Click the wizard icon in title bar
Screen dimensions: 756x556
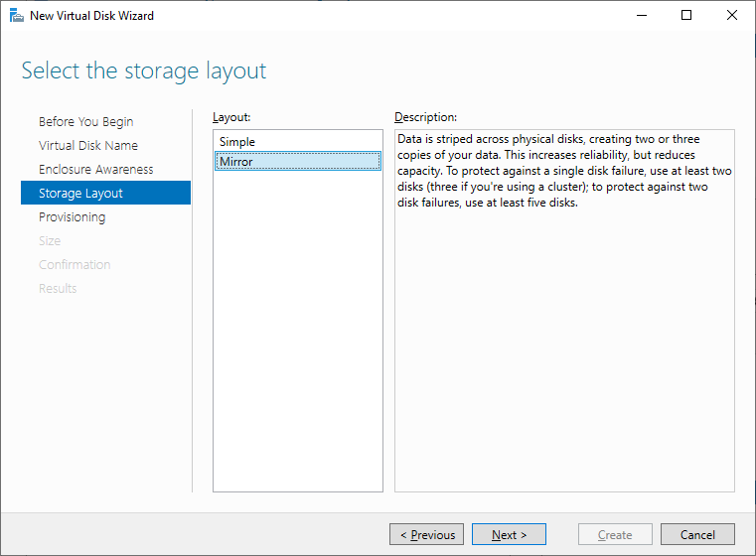(x=17, y=16)
